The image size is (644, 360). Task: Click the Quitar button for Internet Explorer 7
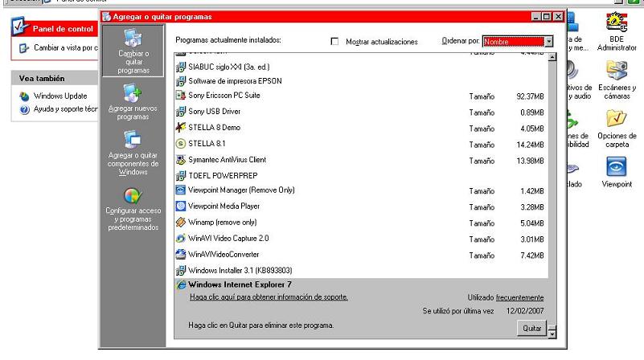click(532, 329)
